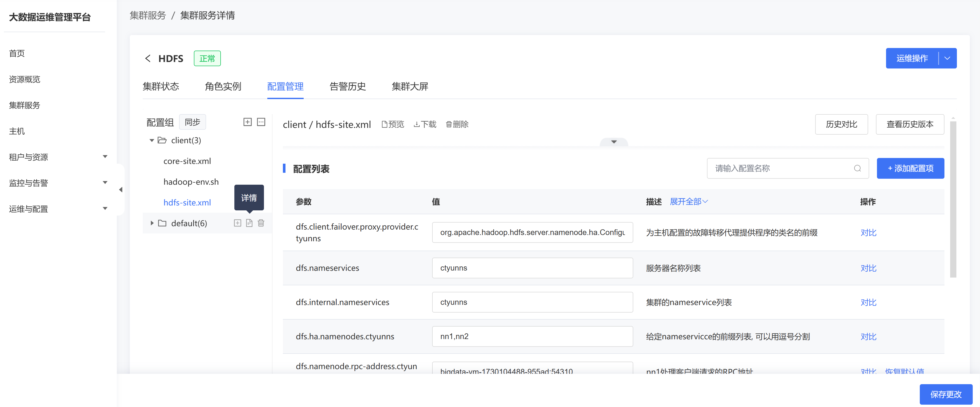Click the nn1,nn2 value field
The image size is (980, 407).
point(532,336)
